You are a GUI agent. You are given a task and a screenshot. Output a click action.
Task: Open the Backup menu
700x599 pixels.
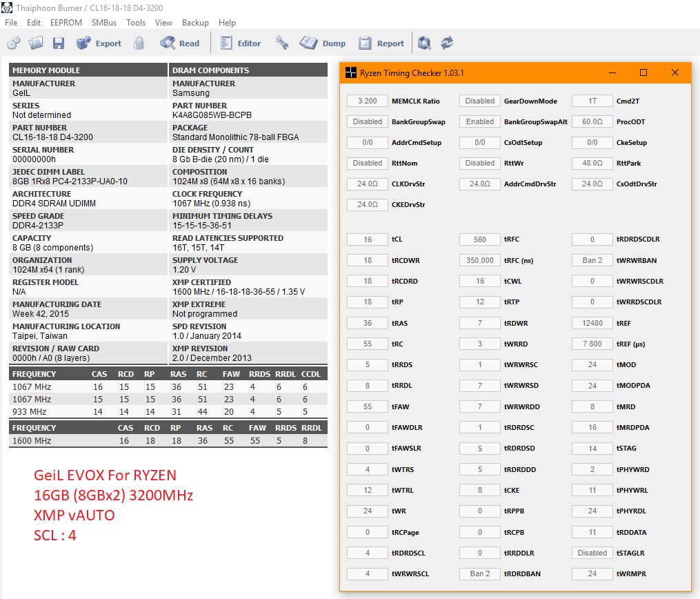point(195,22)
